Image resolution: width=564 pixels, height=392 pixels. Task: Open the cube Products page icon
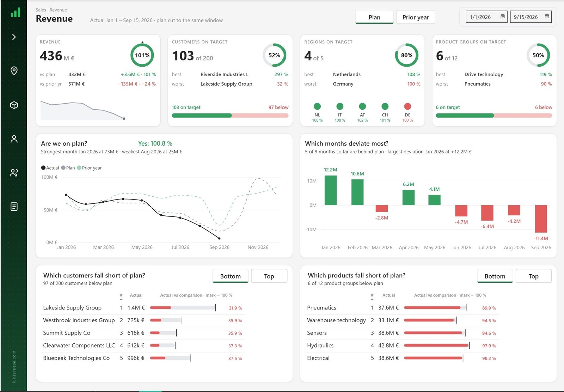14,105
